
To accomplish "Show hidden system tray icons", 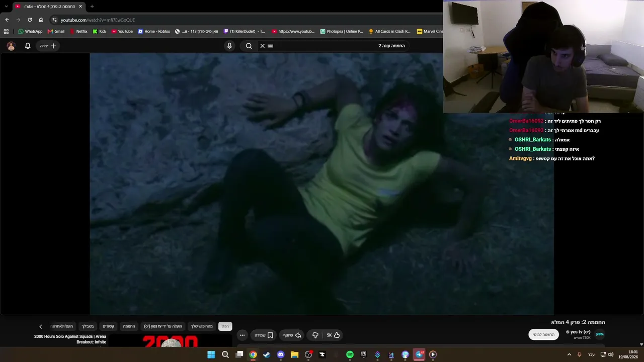I will click(569, 354).
